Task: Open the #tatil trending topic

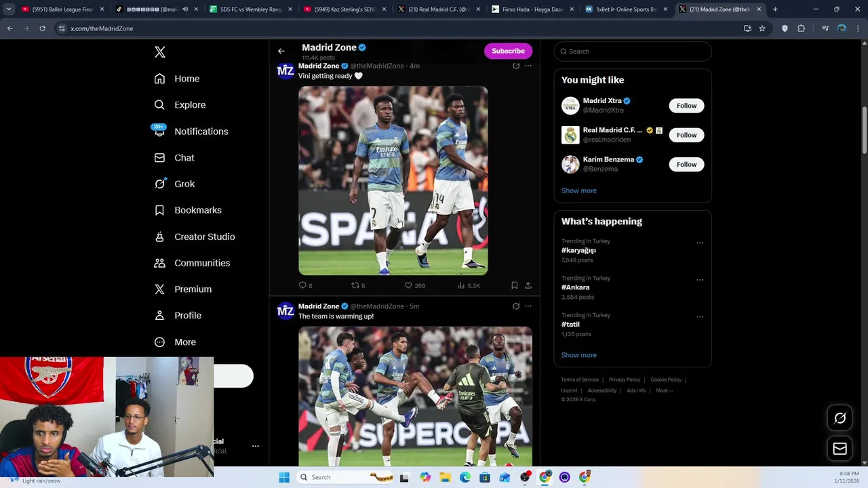Action: [570, 325]
